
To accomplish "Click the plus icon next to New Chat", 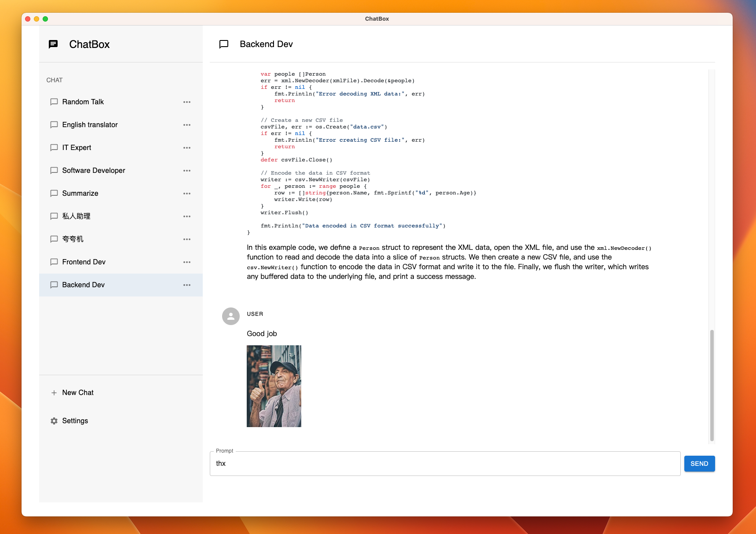I will (x=54, y=392).
